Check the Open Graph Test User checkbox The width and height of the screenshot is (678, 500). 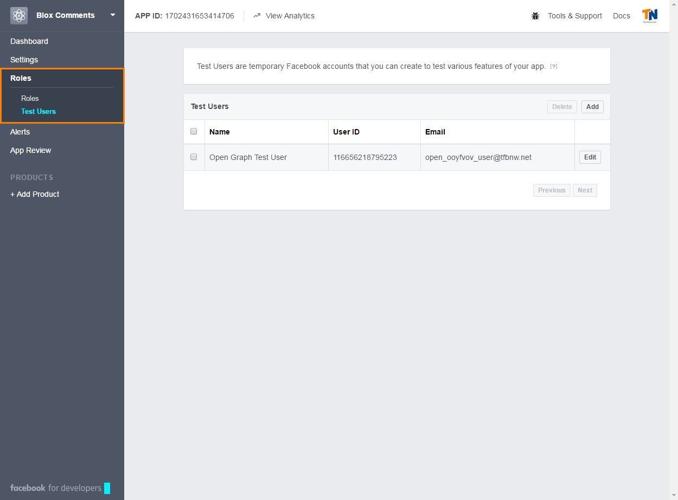pyautogui.click(x=194, y=157)
